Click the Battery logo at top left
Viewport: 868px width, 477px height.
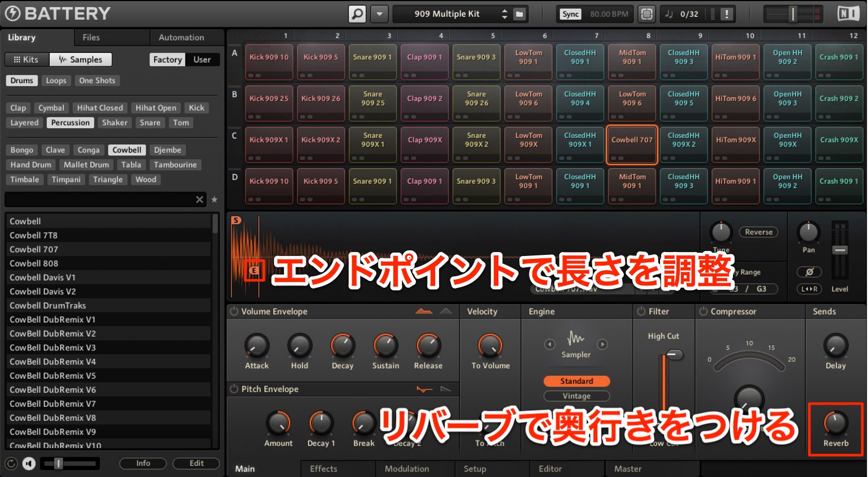(58, 14)
